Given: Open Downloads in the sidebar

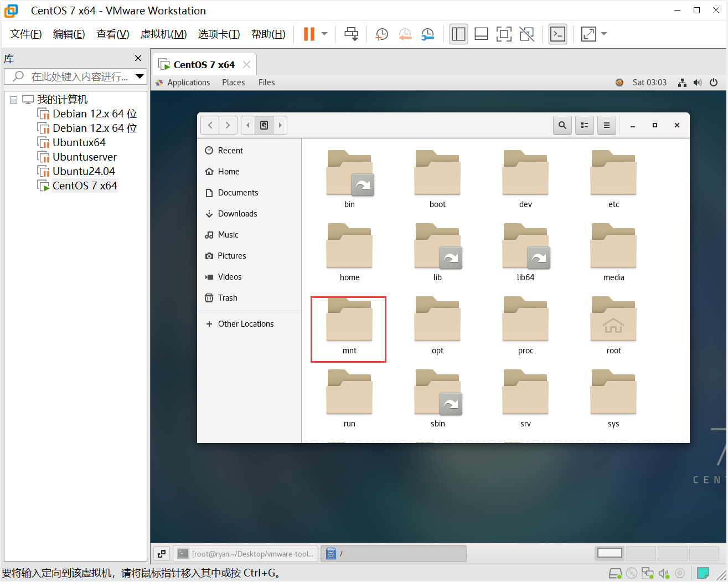Looking at the screenshot, I should coord(249,214).
